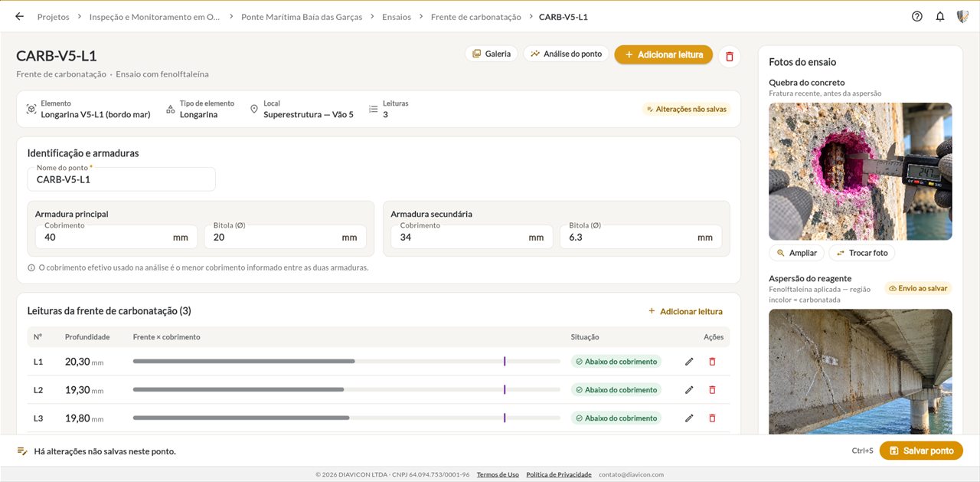Delete reading L2 using its trash icon
This screenshot has width=980, height=482.
[712, 390]
